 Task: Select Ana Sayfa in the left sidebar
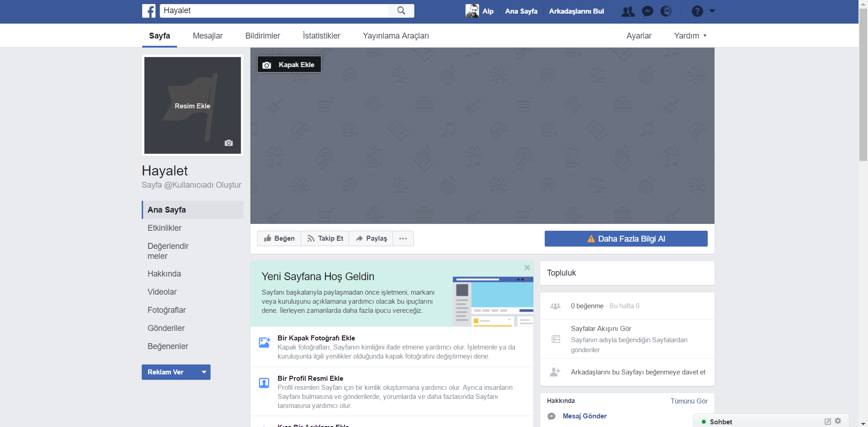pos(193,210)
